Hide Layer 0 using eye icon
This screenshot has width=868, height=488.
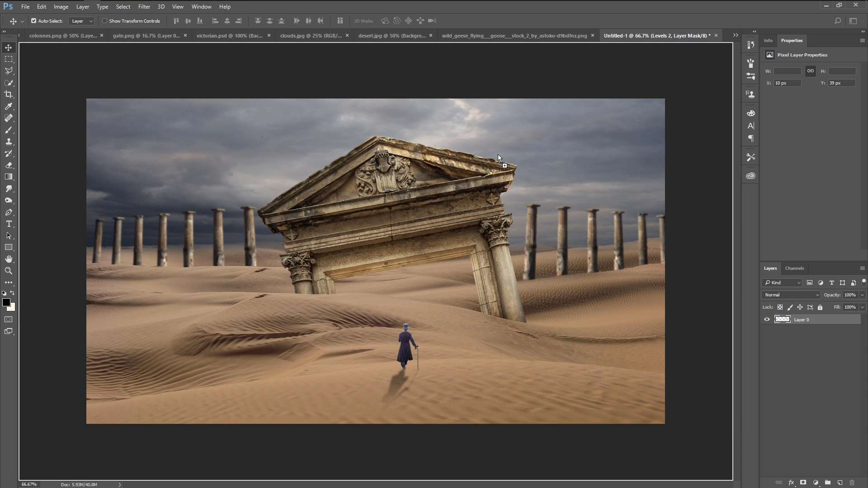pyautogui.click(x=767, y=319)
